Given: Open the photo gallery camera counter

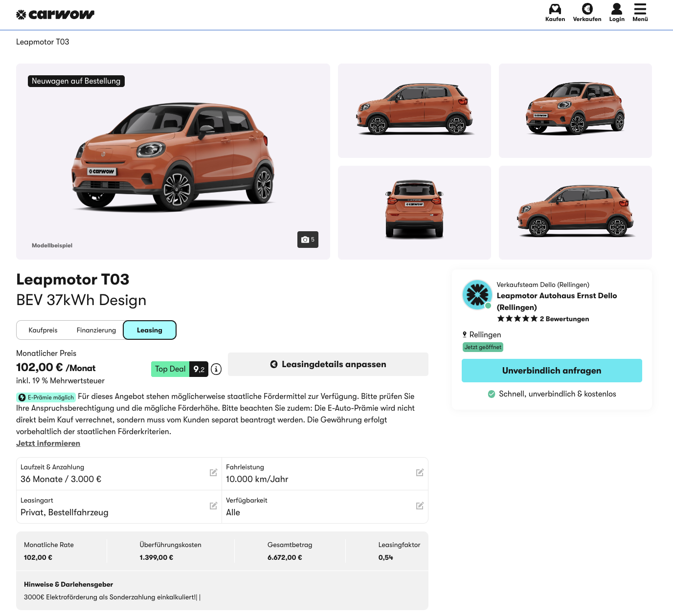Looking at the screenshot, I should click(x=308, y=240).
